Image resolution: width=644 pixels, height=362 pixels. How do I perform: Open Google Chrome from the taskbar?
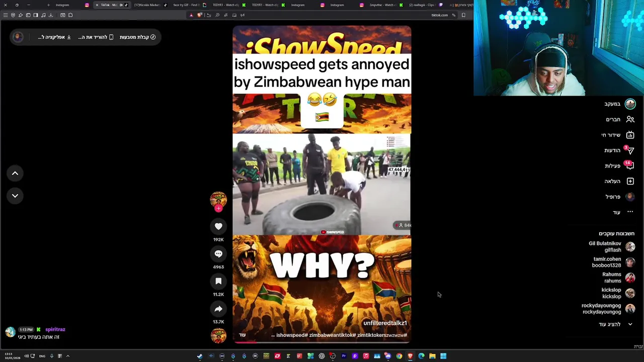coord(399,356)
